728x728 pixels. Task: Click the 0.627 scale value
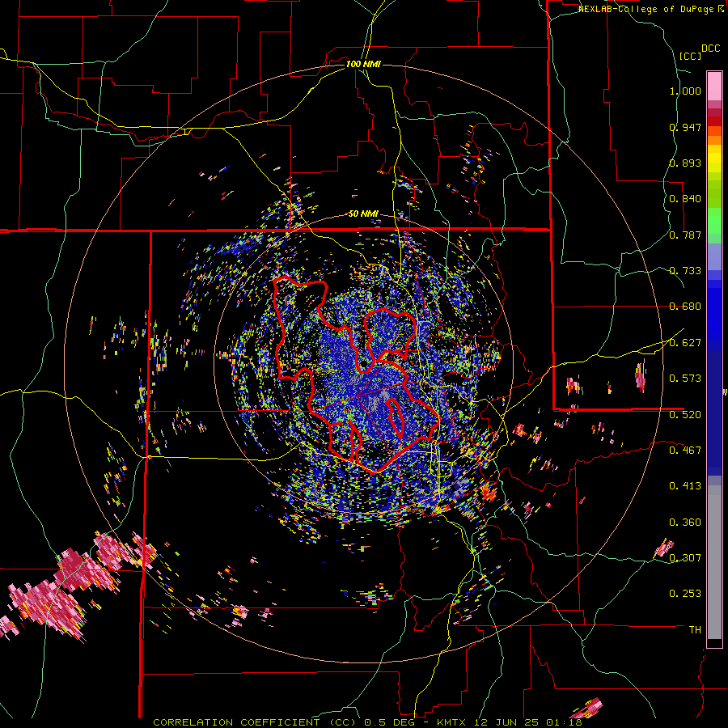(685, 343)
